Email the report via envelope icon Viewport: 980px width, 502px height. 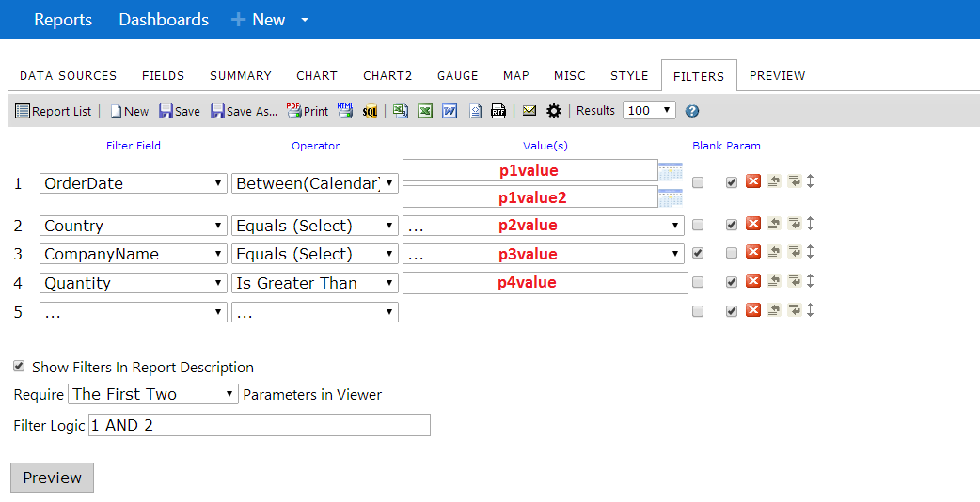click(x=530, y=111)
